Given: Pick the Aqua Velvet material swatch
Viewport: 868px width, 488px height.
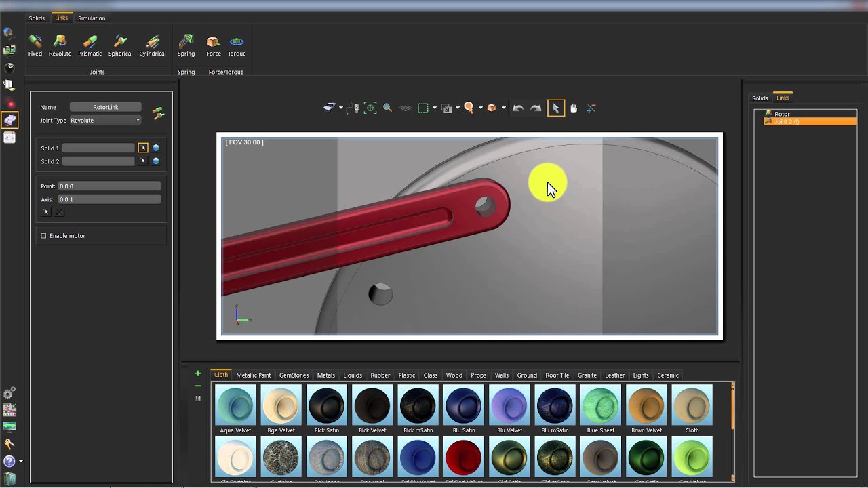Looking at the screenshot, I should click(x=235, y=409).
